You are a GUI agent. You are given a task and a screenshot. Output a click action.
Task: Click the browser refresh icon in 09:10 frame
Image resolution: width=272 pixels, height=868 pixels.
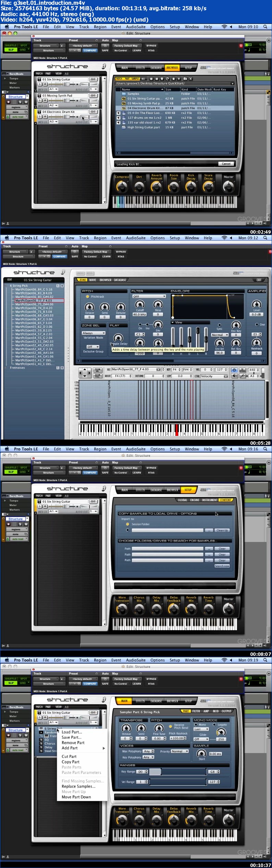(x=168, y=79)
